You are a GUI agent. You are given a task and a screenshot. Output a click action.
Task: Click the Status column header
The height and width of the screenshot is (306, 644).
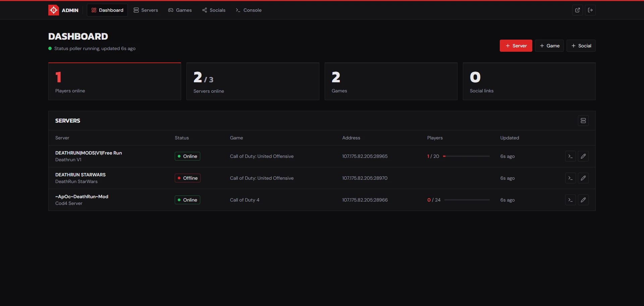[x=182, y=138]
